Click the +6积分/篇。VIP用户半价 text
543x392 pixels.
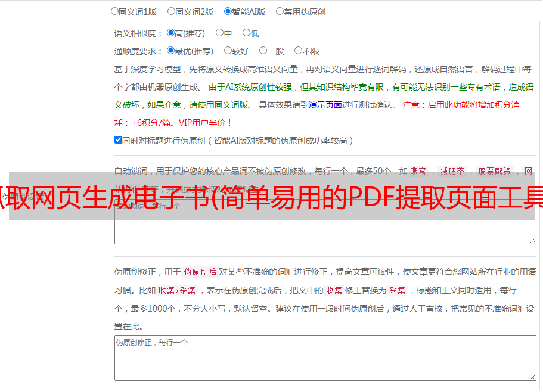point(181,123)
